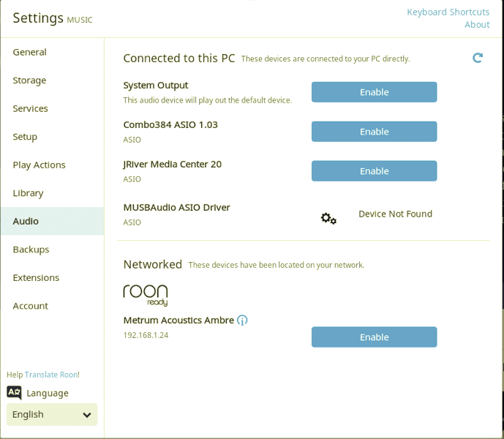Show info for Metrum Acoustics Ambre
504x439 pixels.
tap(242, 320)
